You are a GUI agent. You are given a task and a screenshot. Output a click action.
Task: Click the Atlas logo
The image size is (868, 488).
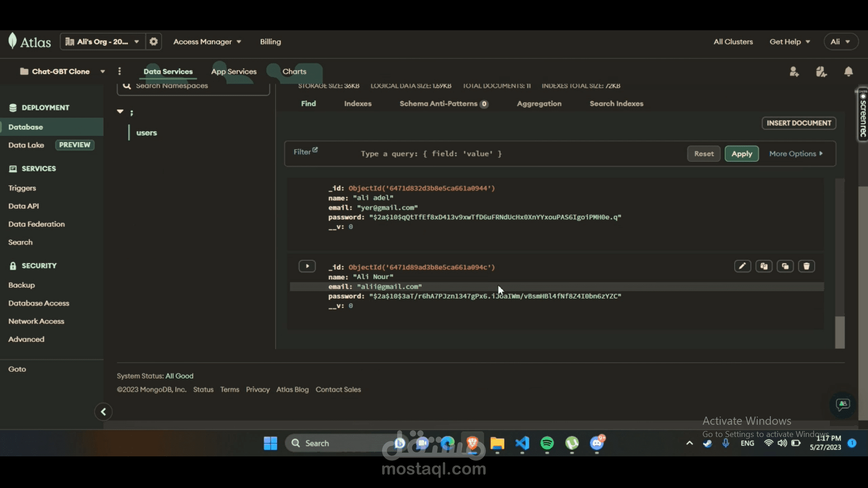[x=29, y=41]
